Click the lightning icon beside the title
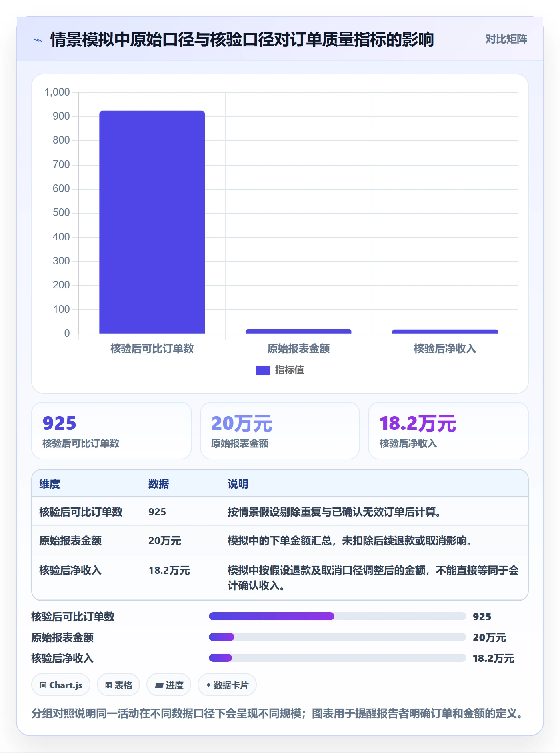 [x=38, y=40]
